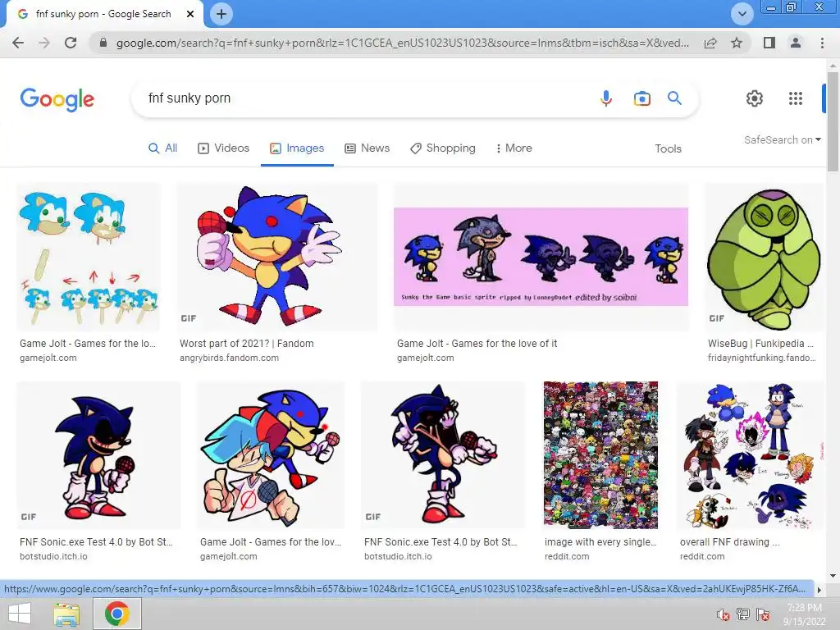Switch to the All results tab

tap(163, 148)
